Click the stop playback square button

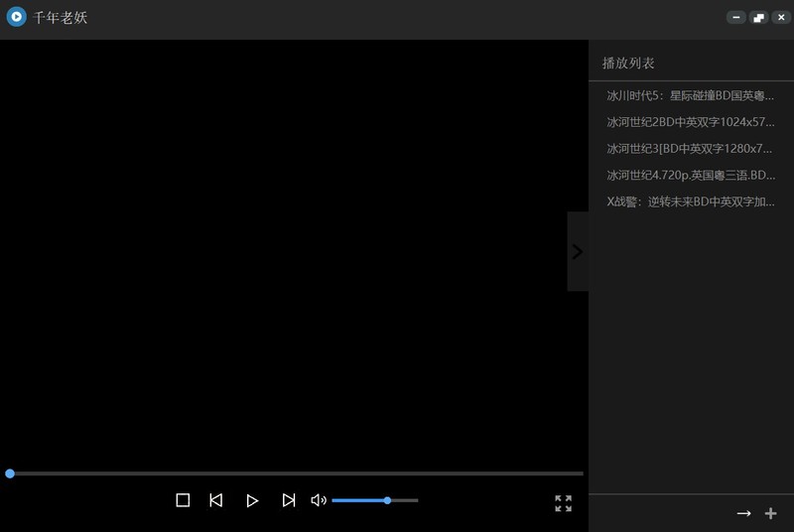tap(183, 500)
